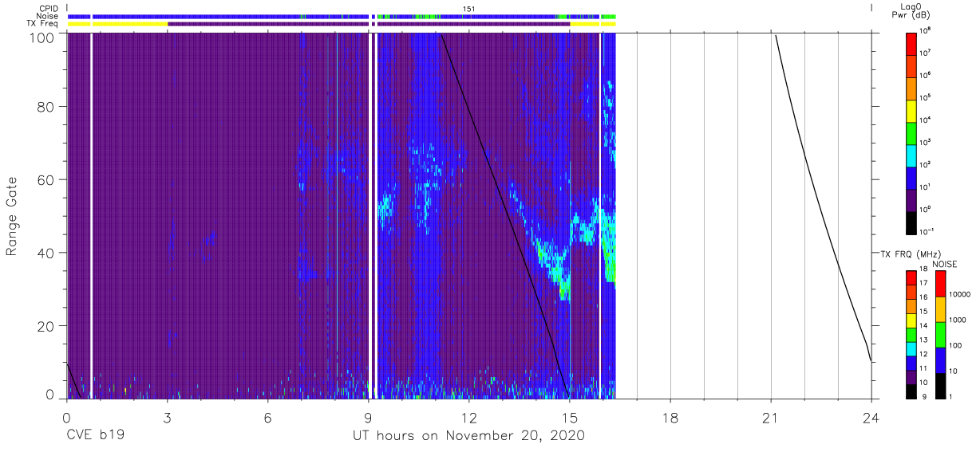The height and width of the screenshot is (452, 980).
Task: Click the 3 tick on the UT hours axis
Action: coord(168,417)
